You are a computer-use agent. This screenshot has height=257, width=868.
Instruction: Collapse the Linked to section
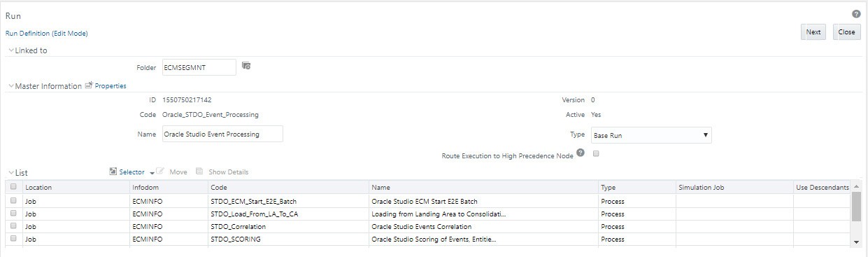click(x=10, y=50)
